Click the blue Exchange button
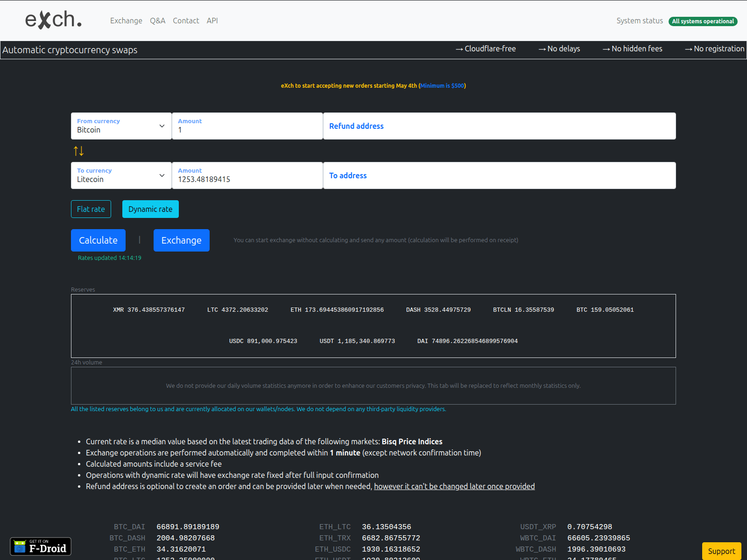Screen dimensions: 747x560 (x=182, y=240)
